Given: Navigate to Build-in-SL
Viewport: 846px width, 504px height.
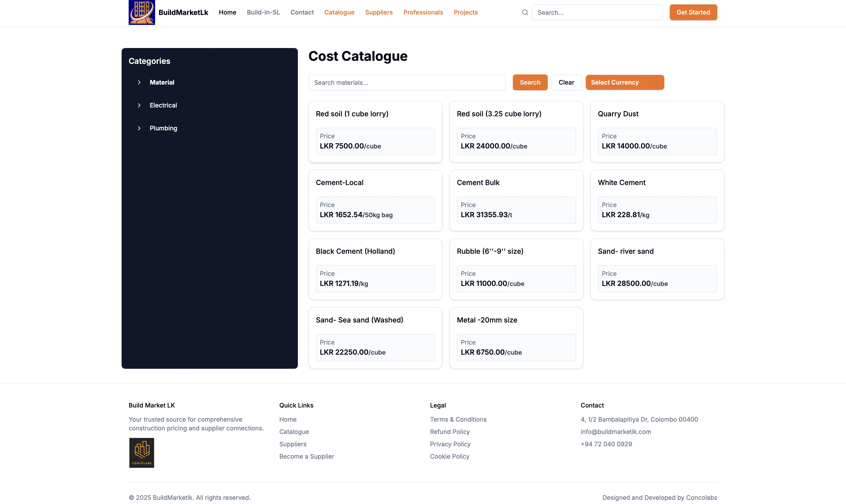Looking at the screenshot, I should pyautogui.click(x=263, y=12).
